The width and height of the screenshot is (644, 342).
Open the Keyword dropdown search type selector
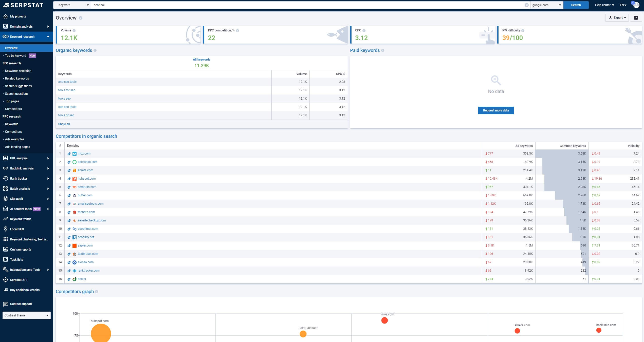(73, 5)
